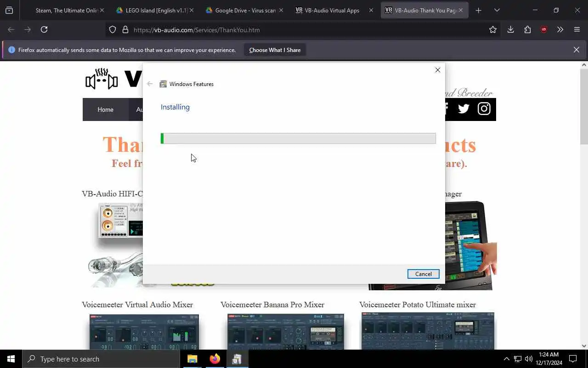Click Voicemeeter Banana Pro Mixer thumbnail
588x368 pixels.
click(x=286, y=332)
